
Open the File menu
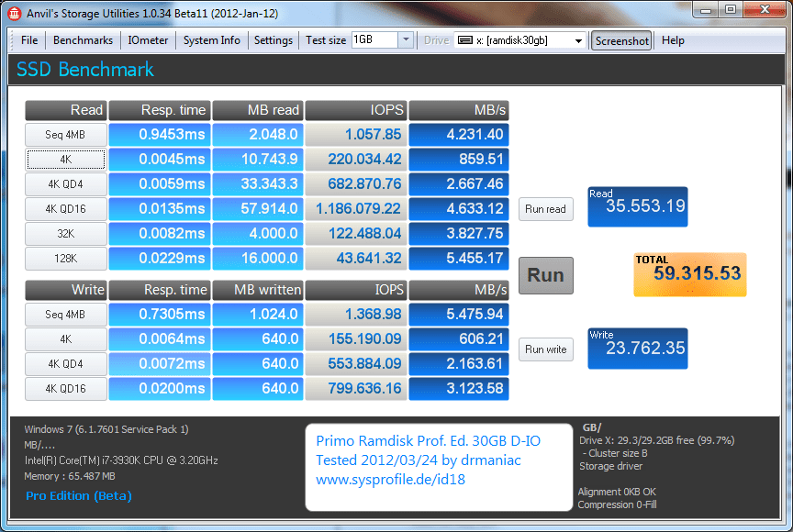pyautogui.click(x=29, y=40)
